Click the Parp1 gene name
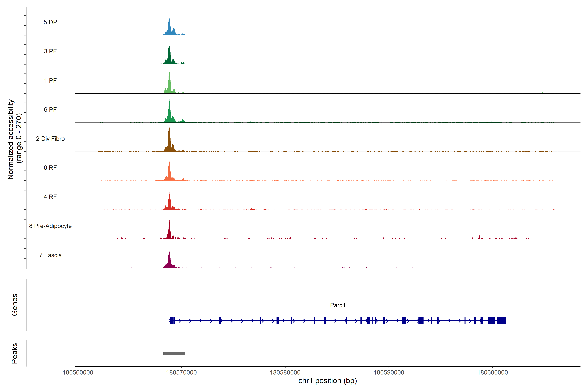The image size is (588, 392). click(337, 305)
